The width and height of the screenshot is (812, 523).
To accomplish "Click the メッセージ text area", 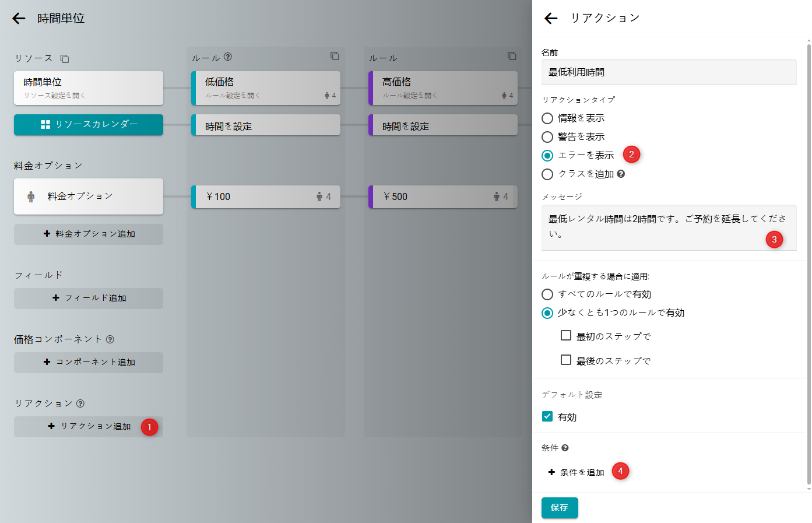I will [x=669, y=227].
